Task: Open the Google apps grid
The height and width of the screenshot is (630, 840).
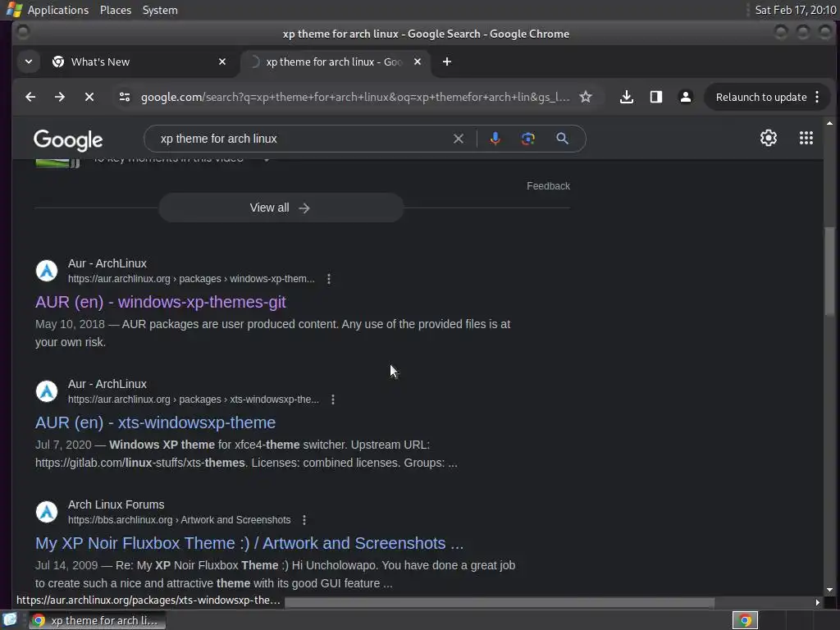Action: tap(806, 138)
